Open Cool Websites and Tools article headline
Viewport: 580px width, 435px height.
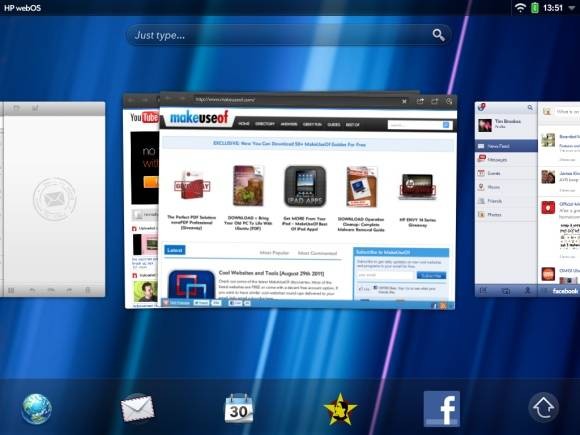click(271, 273)
